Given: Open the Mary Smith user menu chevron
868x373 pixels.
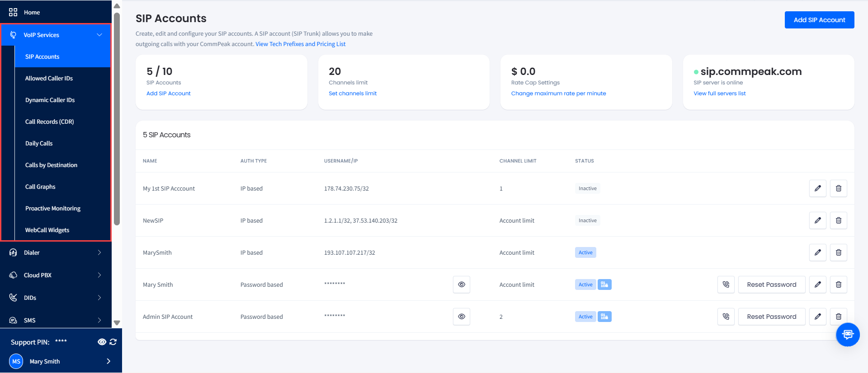Looking at the screenshot, I should (108, 361).
